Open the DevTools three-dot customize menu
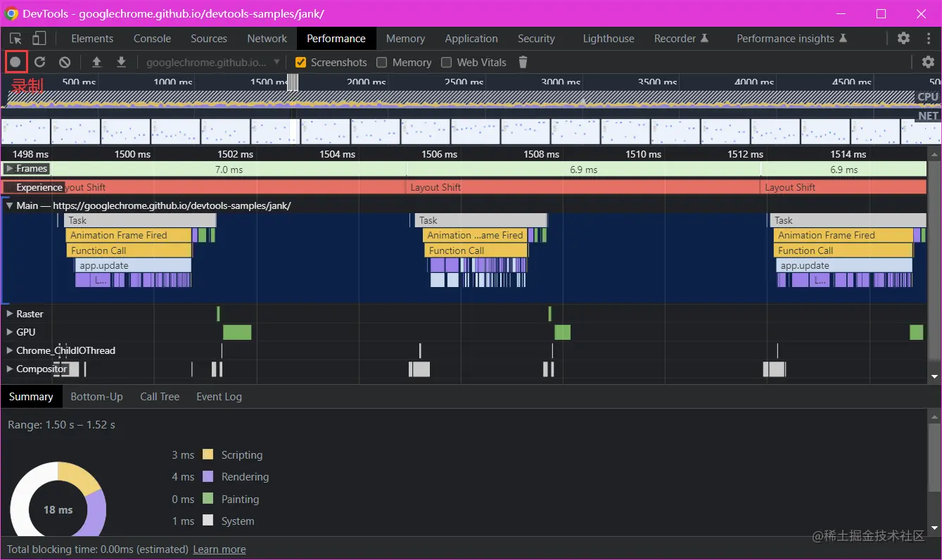The height and width of the screenshot is (560, 942). click(929, 38)
